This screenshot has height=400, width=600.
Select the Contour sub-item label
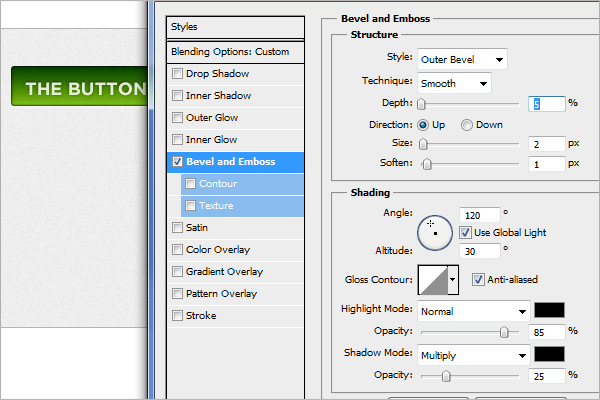coord(218,184)
